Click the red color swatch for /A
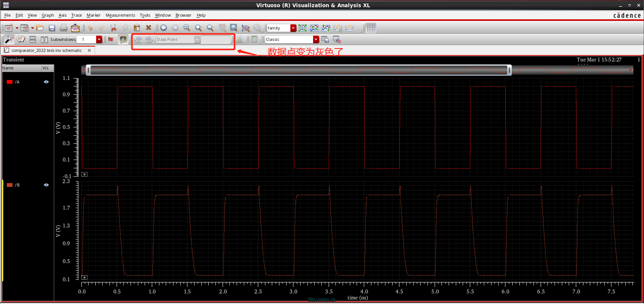Viewport: 644px width, 304px height. [x=10, y=82]
